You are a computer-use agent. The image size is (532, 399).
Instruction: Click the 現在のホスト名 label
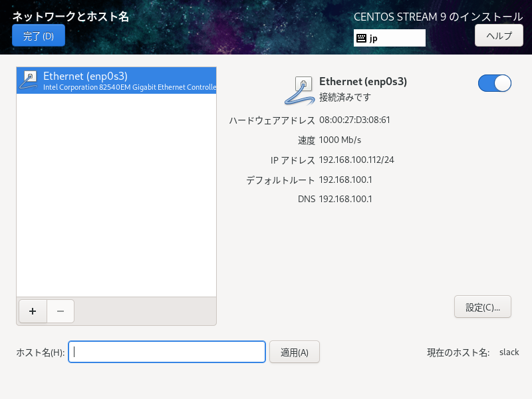tap(458, 352)
